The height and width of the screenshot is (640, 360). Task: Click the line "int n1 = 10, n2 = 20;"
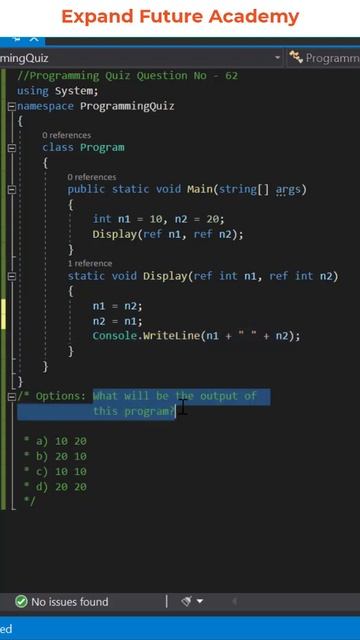pyautogui.click(x=158, y=219)
